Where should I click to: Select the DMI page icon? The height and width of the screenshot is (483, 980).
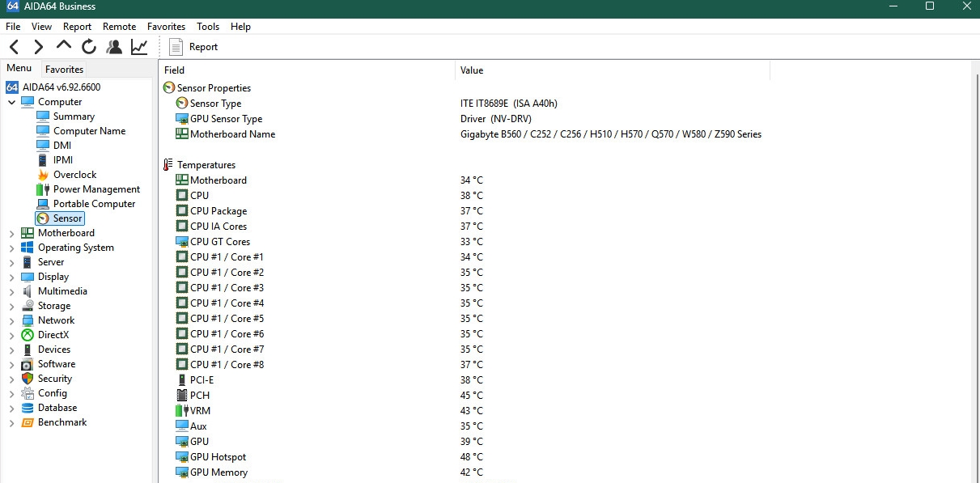point(43,146)
